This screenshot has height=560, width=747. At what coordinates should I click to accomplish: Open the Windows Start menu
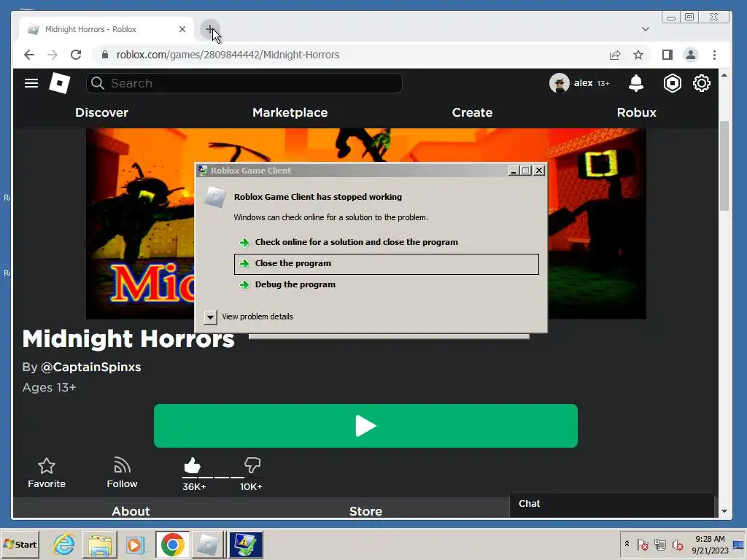20,544
